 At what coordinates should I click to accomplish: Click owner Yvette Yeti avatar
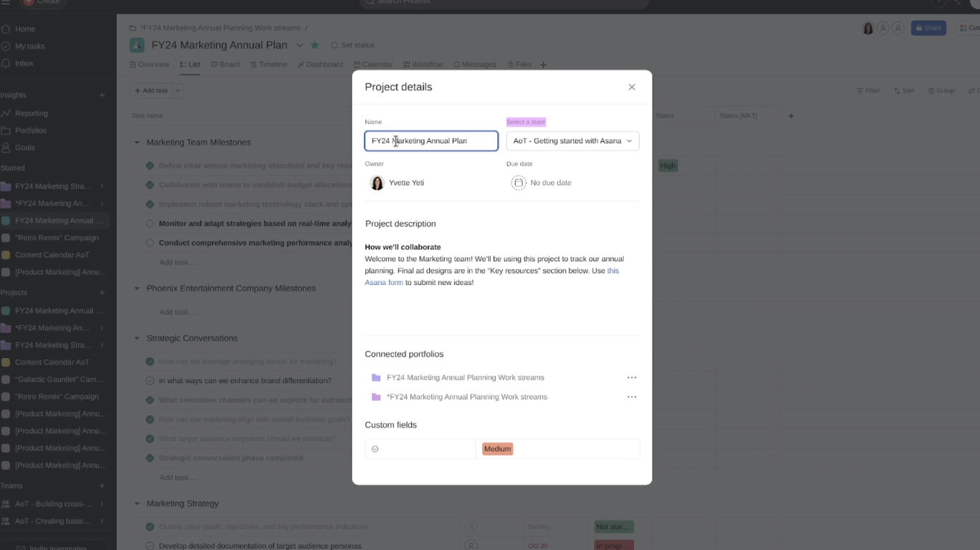[x=377, y=183]
